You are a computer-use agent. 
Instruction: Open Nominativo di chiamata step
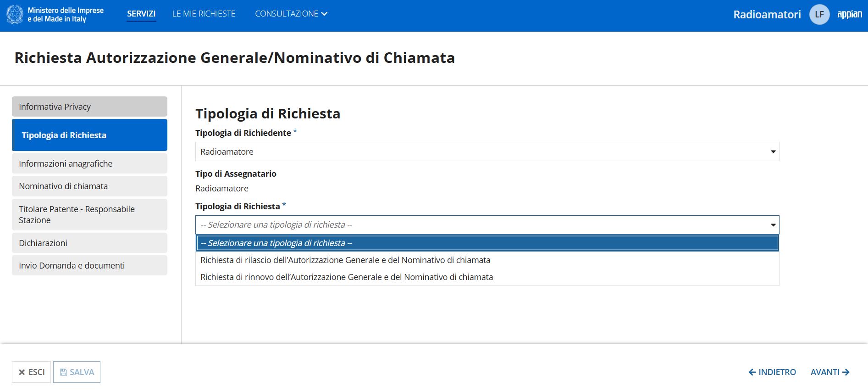click(x=89, y=186)
